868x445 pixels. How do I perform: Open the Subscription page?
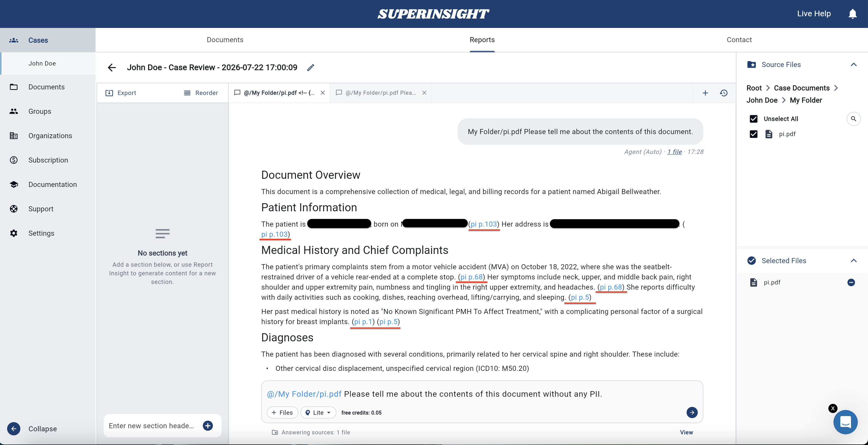pos(48,160)
